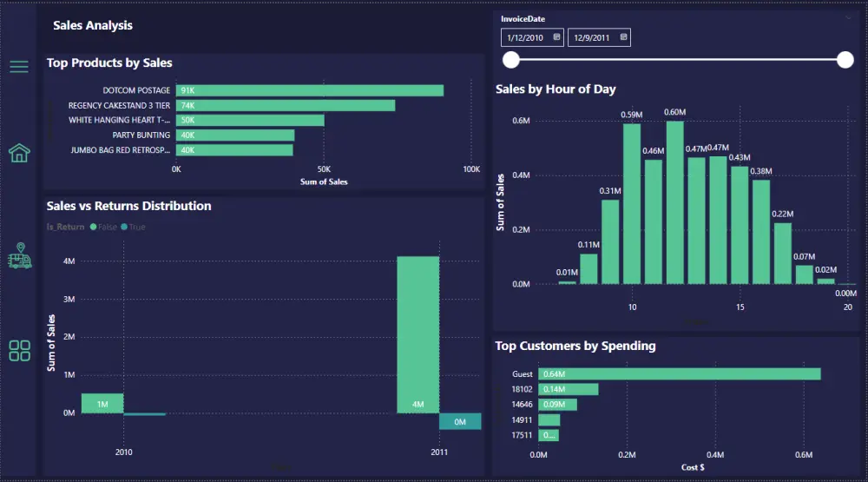868x482 pixels.
Task: Click the Cost $ axis title
Action: click(693, 467)
